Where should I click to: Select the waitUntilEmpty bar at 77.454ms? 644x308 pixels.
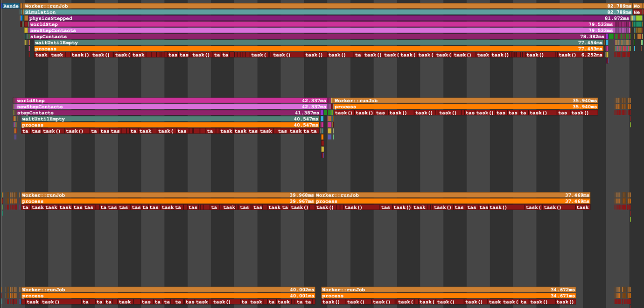click(x=319, y=42)
